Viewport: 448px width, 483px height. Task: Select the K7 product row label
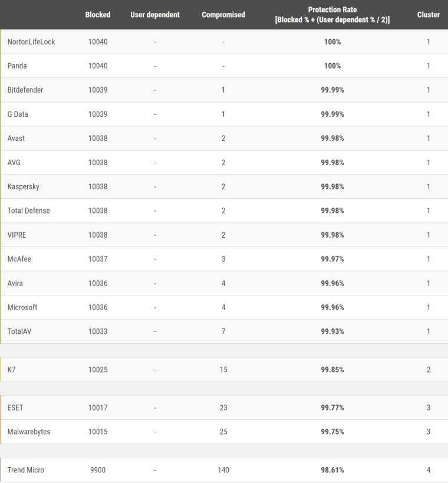click(x=12, y=370)
